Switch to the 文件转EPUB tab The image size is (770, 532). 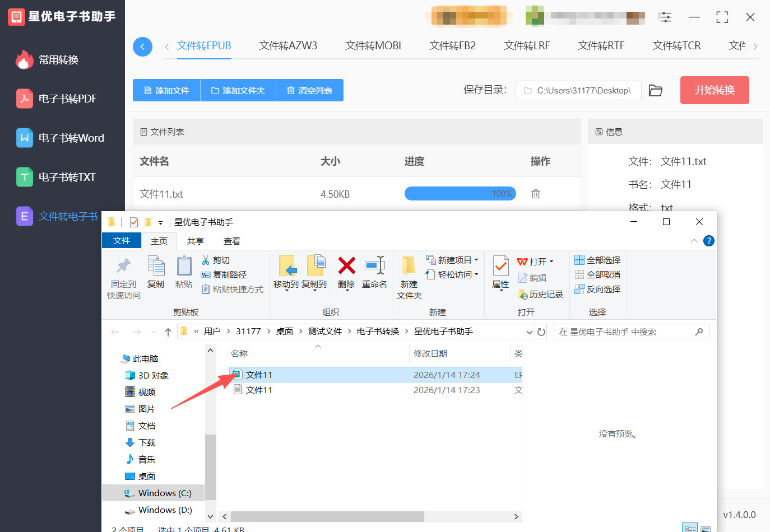point(204,46)
